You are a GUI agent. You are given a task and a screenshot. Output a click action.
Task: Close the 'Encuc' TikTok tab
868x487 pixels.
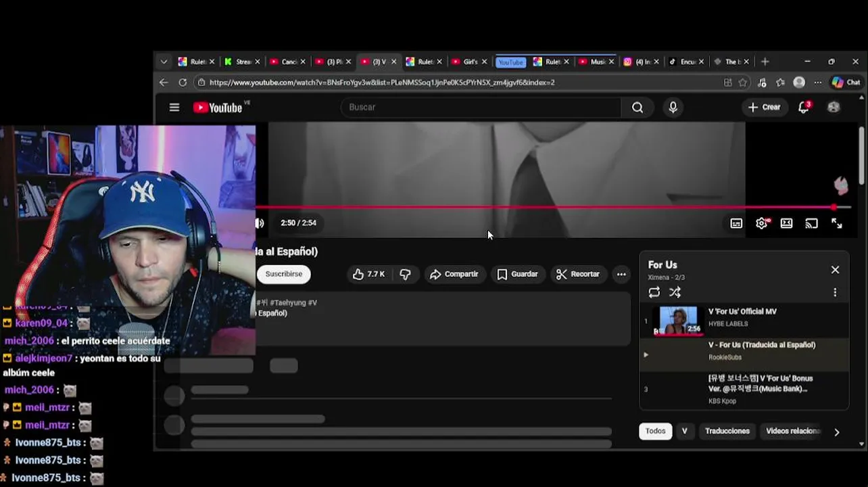pyautogui.click(x=701, y=62)
